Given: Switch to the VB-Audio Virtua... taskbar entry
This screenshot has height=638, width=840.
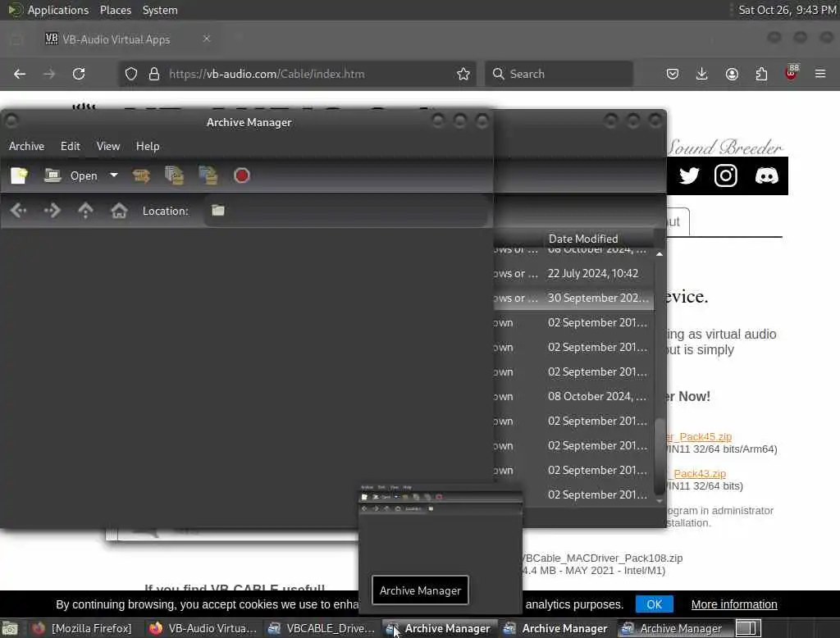Looking at the screenshot, I should coord(203,628).
